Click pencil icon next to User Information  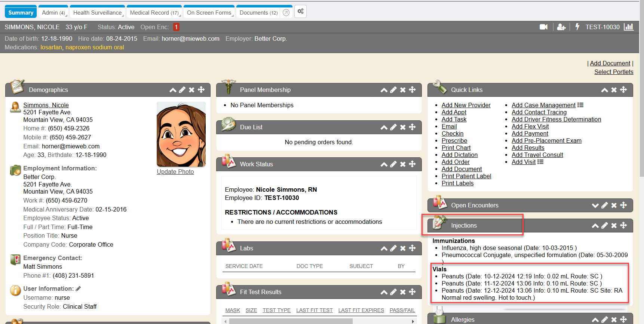(x=78, y=288)
